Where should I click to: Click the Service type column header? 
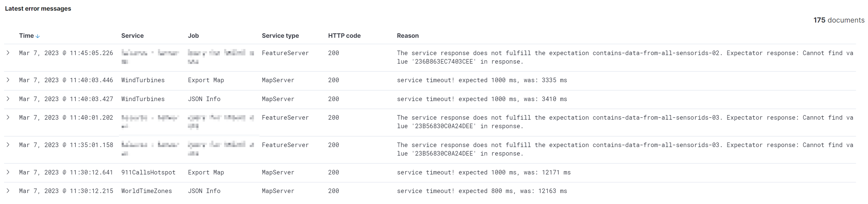point(280,36)
